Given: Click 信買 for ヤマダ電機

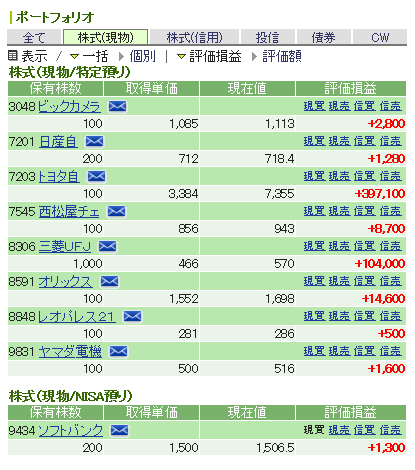Looking at the screenshot, I should click(365, 351).
